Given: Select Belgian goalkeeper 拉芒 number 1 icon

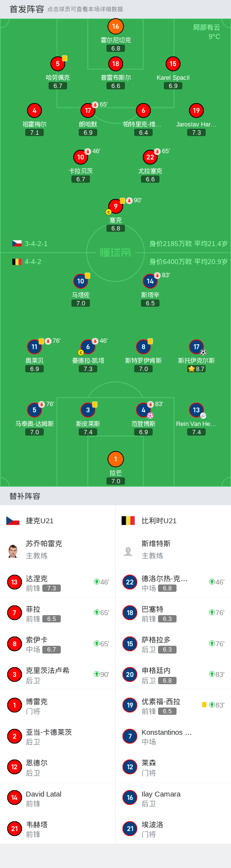Looking at the screenshot, I should [115, 459].
